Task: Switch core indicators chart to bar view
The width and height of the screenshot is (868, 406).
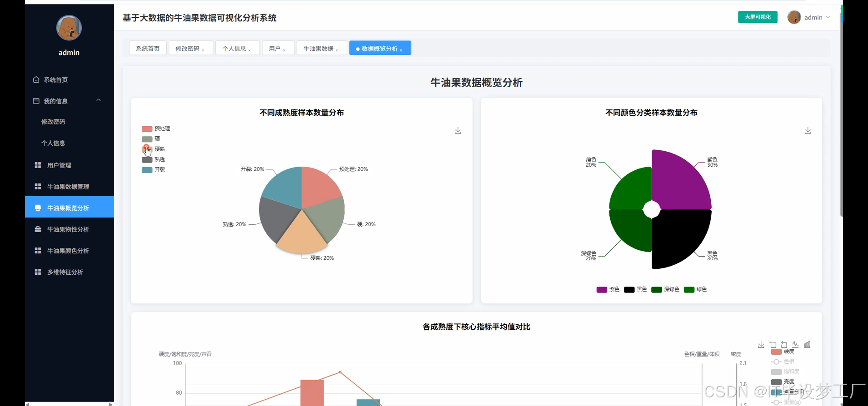Action: point(807,344)
